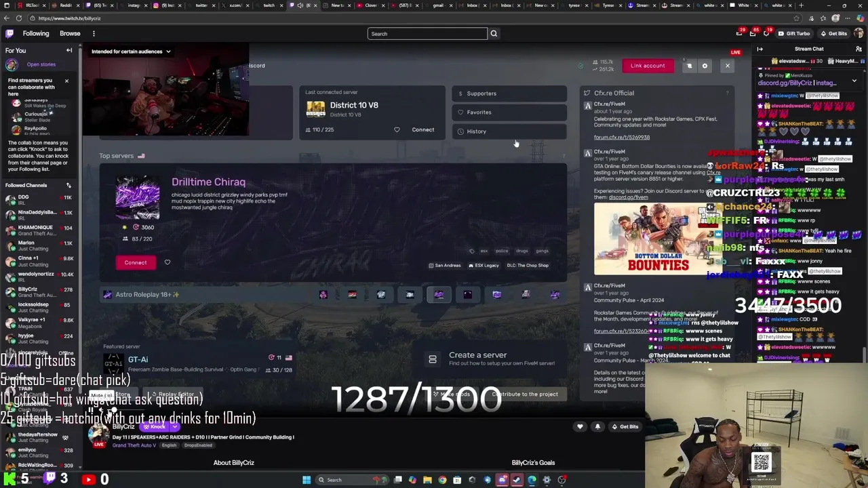868x488 pixels.
Task: Connect to Drilltime Chiraq server
Action: pos(135,262)
